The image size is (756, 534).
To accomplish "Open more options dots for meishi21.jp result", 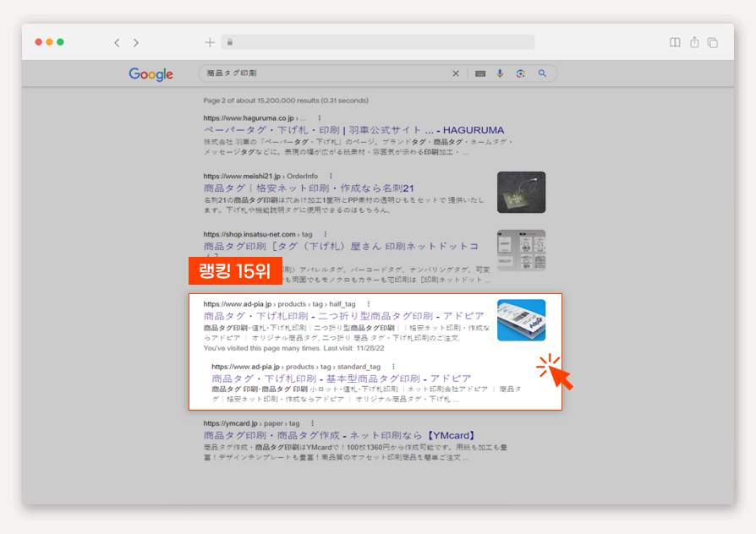I will 331,176.
